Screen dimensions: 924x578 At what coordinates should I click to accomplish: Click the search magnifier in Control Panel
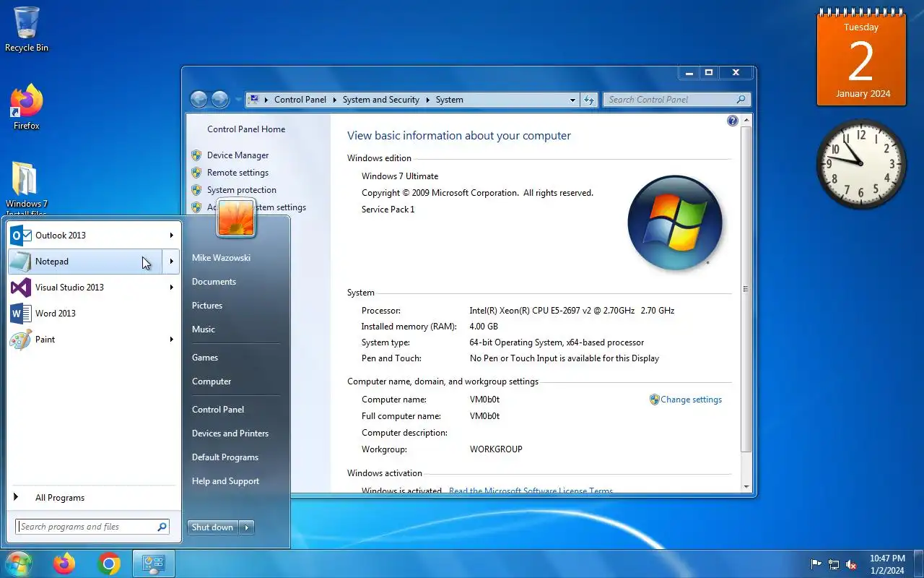(x=741, y=100)
